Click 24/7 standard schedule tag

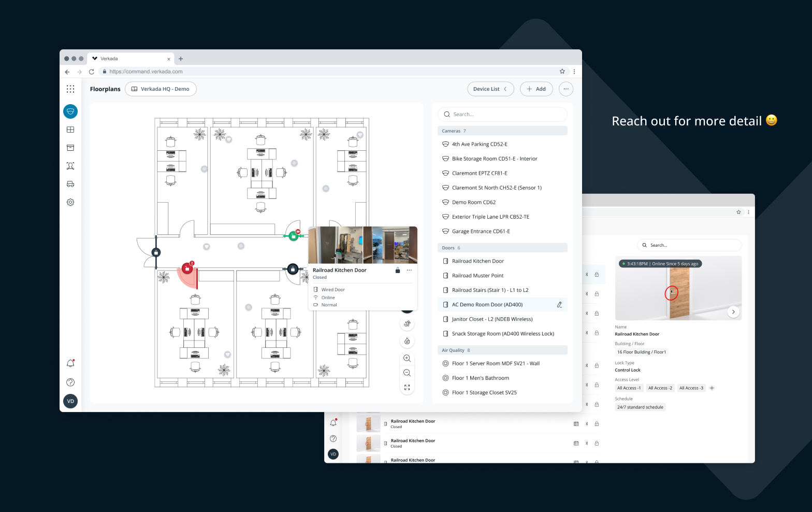click(640, 407)
